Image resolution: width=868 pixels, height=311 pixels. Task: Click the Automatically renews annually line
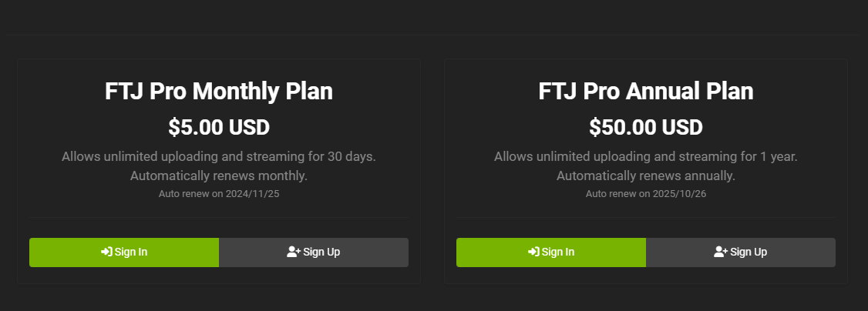[x=645, y=176]
